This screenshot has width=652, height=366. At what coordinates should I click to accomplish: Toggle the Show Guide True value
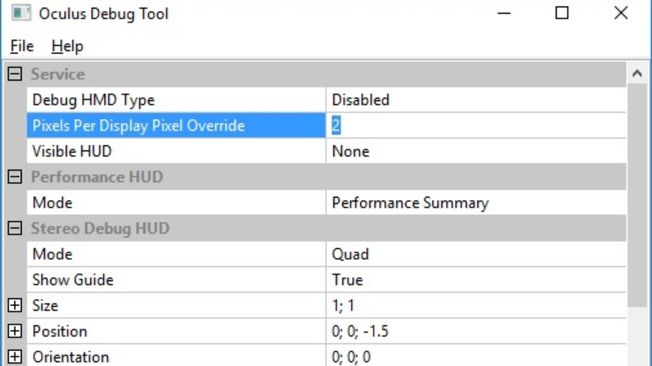click(476, 279)
